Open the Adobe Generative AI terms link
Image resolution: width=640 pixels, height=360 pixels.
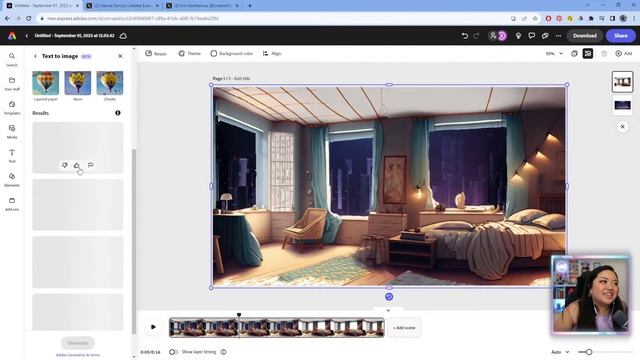click(x=78, y=355)
